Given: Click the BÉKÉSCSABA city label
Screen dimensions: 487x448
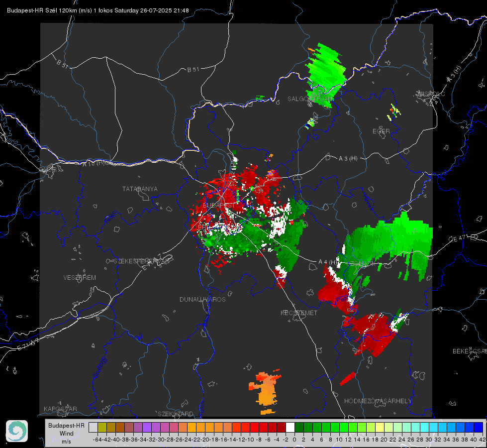Looking at the screenshot, I should tap(470, 351).
